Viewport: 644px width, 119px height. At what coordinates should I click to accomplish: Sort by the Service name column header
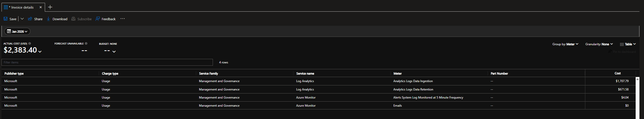coord(305,74)
